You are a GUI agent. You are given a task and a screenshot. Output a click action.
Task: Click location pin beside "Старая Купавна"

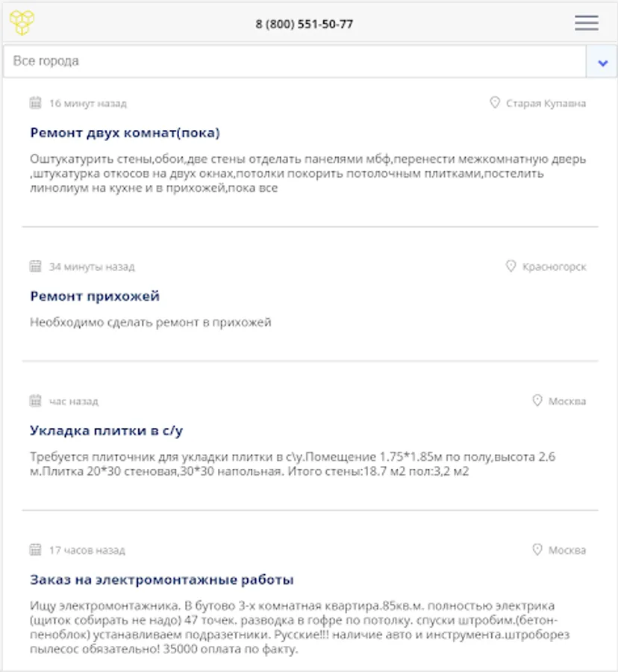pos(494,103)
